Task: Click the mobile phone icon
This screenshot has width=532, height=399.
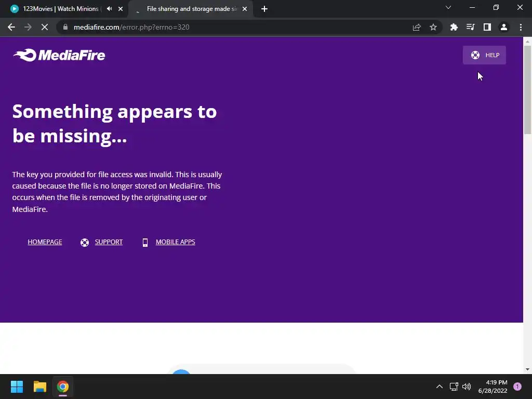Action: coord(145,242)
